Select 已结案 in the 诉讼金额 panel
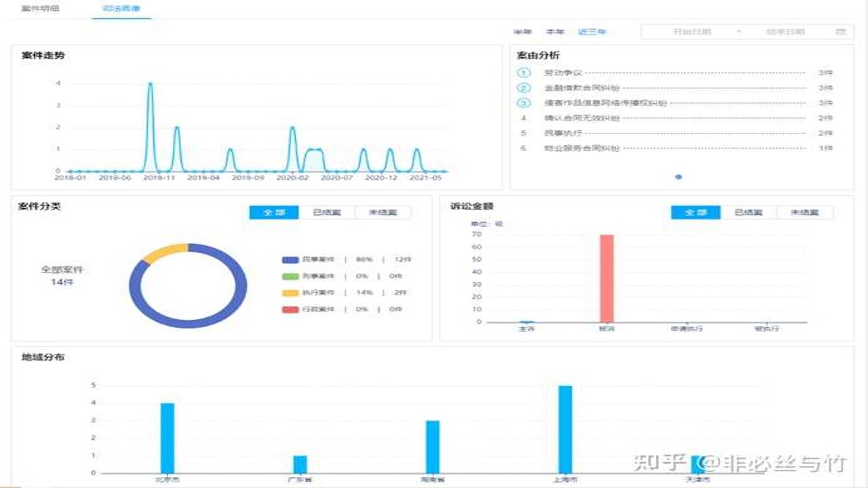 coord(749,213)
